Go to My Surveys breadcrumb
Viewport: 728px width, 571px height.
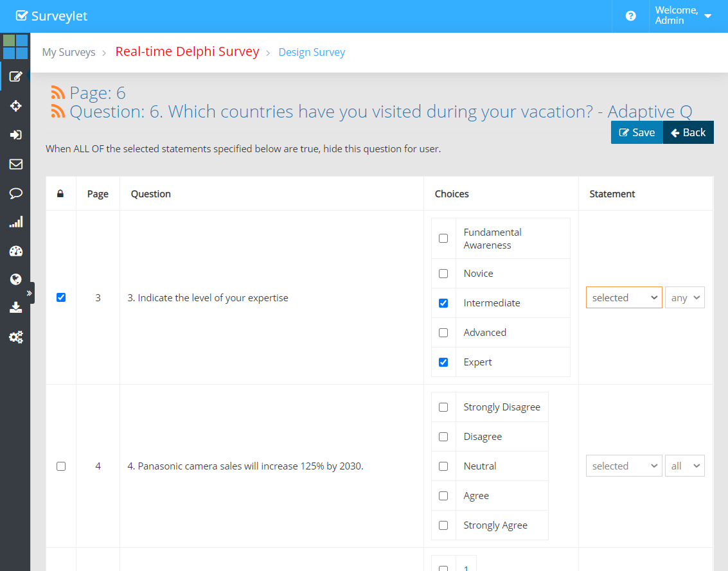(69, 53)
